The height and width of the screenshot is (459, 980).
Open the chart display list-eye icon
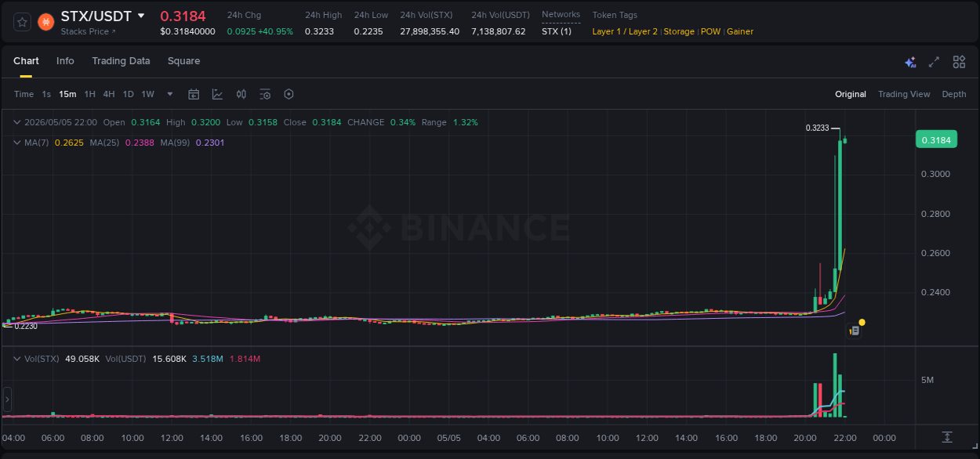pos(265,94)
